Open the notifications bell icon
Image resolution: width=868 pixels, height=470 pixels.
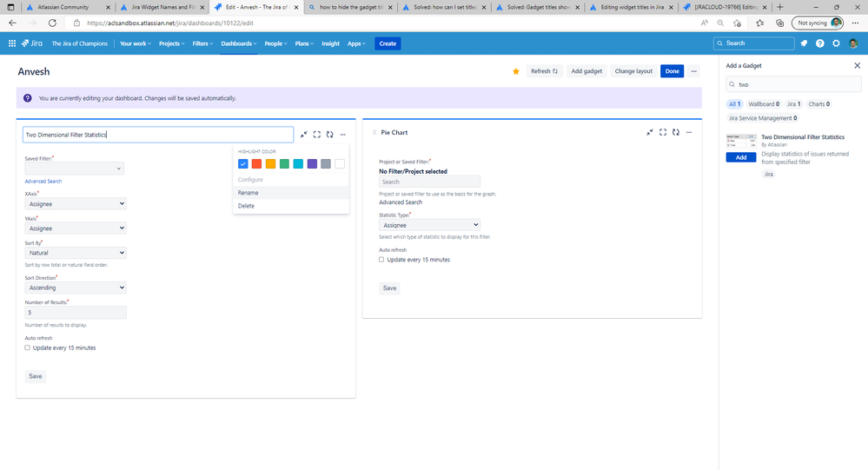click(x=804, y=43)
